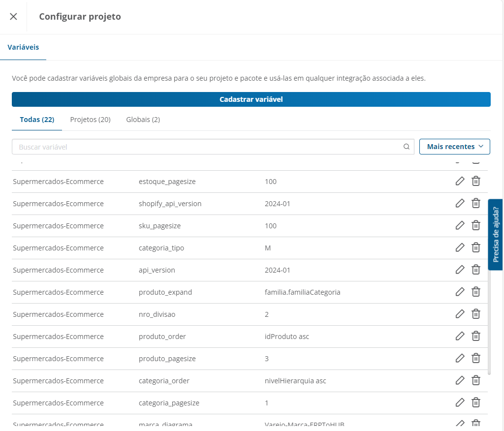Close the Configurar projeto panel
The height and width of the screenshot is (431, 504).
[x=13, y=17]
